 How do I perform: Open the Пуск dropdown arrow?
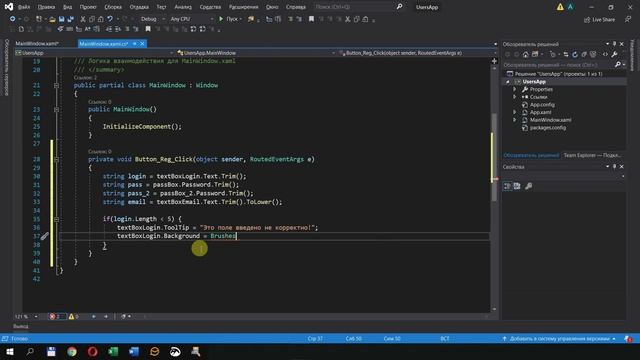241,19
